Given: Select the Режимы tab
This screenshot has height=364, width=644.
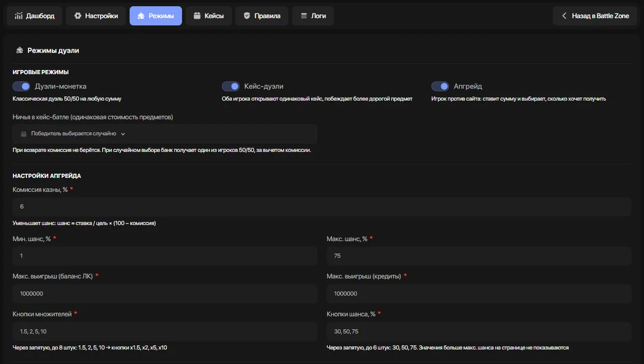Looking at the screenshot, I should point(156,16).
